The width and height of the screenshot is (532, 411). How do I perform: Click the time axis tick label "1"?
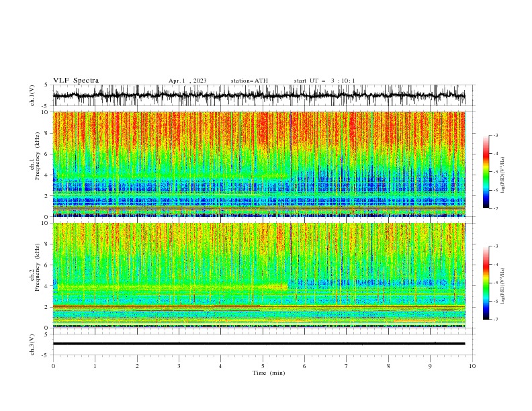click(95, 366)
